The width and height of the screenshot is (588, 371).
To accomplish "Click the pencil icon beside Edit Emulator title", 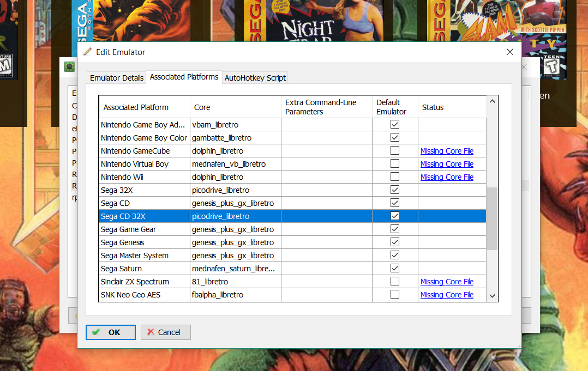I will tap(87, 52).
